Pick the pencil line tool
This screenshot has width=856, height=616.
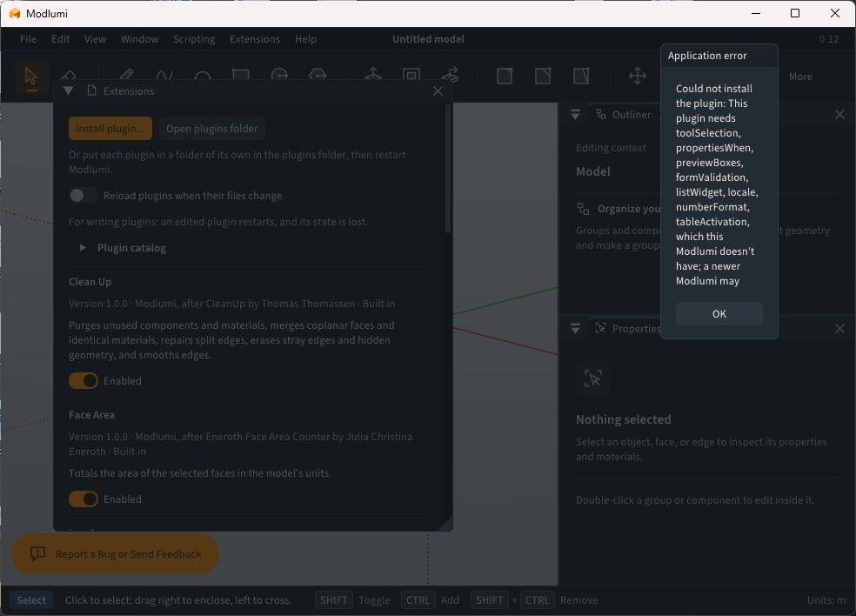click(x=126, y=76)
